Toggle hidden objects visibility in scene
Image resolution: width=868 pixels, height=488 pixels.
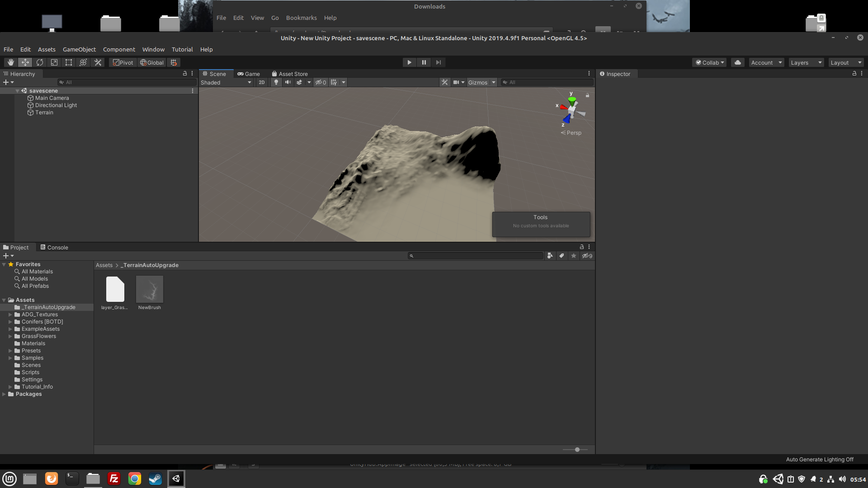click(321, 82)
